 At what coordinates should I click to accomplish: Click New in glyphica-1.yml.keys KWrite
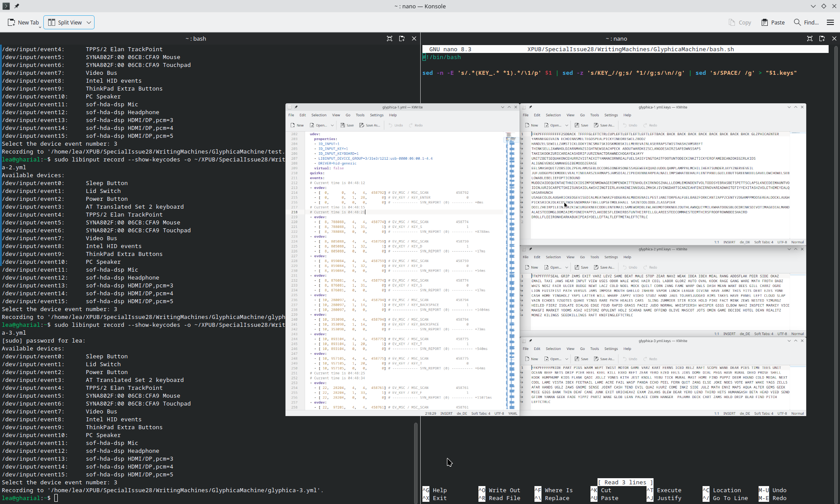pos(532,125)
